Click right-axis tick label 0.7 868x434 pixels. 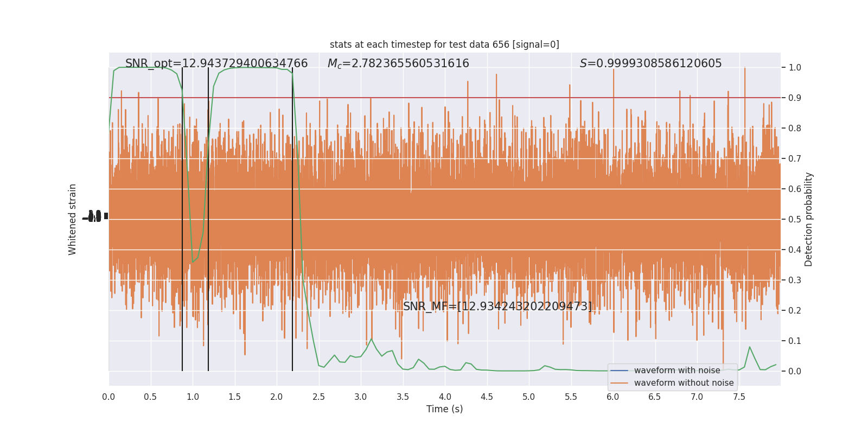(795, 159)
